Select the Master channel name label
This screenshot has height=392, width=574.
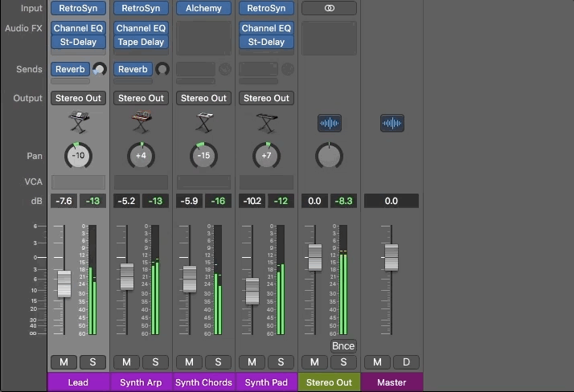tap(392, 382)
